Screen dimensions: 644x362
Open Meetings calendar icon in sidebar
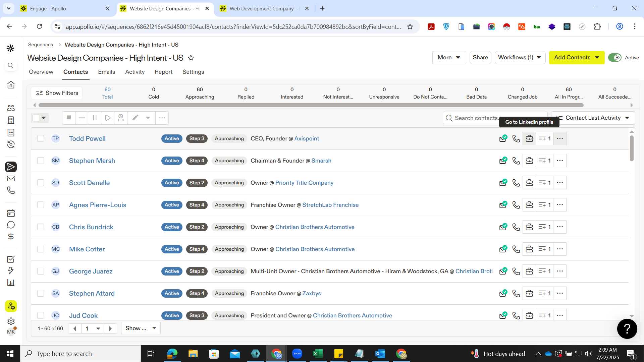coord(11,213)
